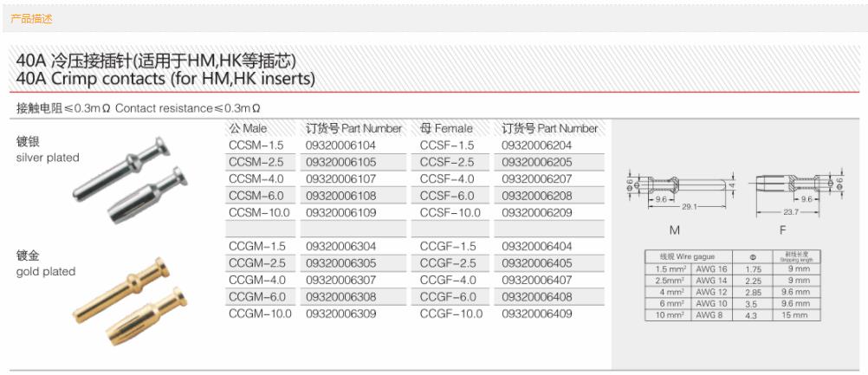The width and height of the screenshot is (868, 375).
Task: Select the AWG 8 wire gauge cell
Action: point(711,315)
